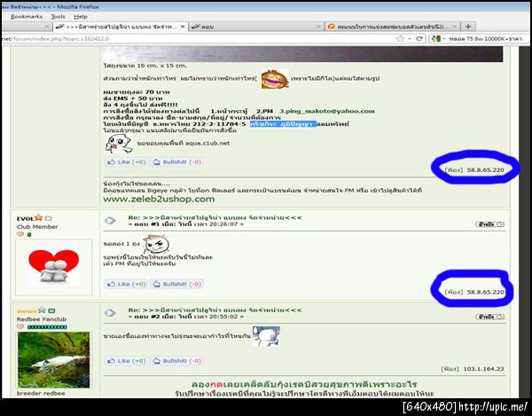Click the white shrimp avatar image
The height and width of the screenshot is (416, 532).
click(x=53, y=359)
